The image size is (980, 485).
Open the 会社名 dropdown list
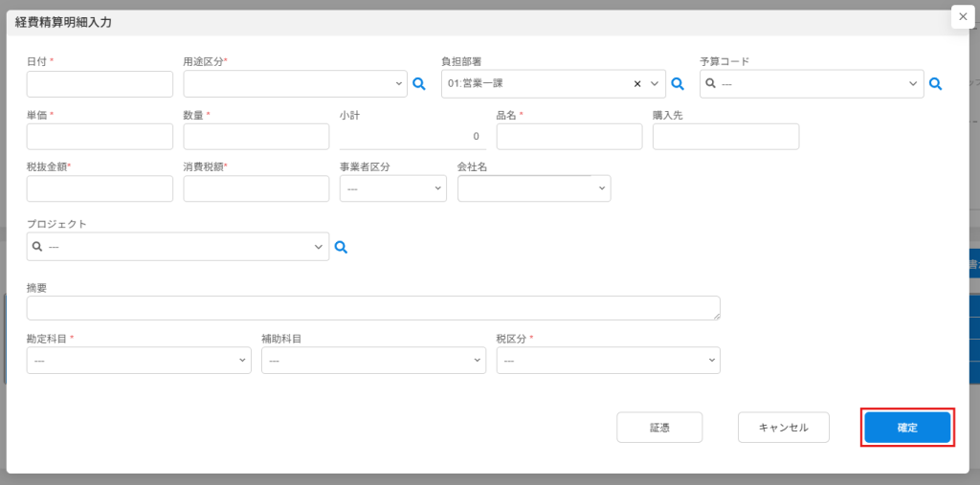[x=533, y=189]
